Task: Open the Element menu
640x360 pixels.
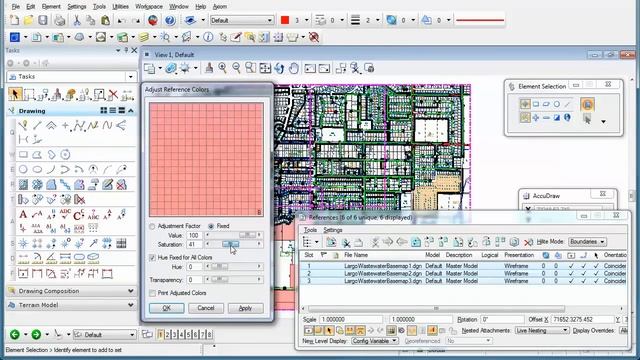Action: [51, 7]
